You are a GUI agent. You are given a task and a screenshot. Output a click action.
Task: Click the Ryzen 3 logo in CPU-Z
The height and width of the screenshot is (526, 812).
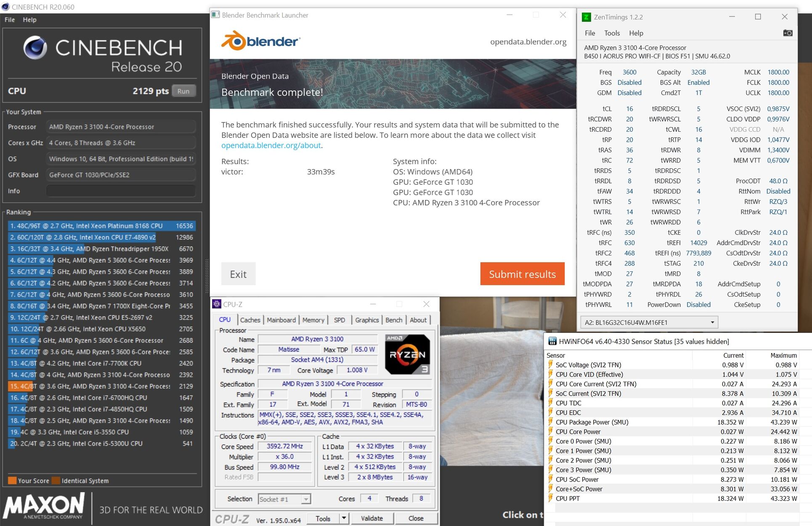coord(407,354)
